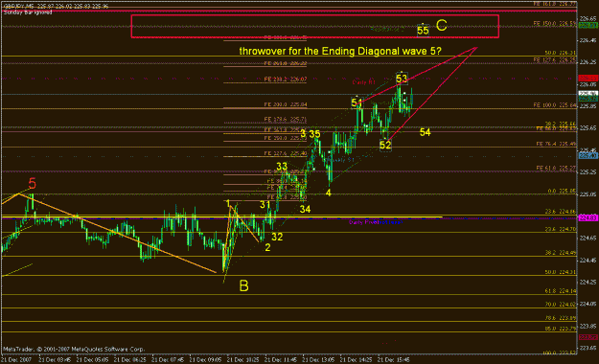Click the '70.0 224.02' retracement label
Viewport: 599px width, 364px height.
click(x=561, y=305)
